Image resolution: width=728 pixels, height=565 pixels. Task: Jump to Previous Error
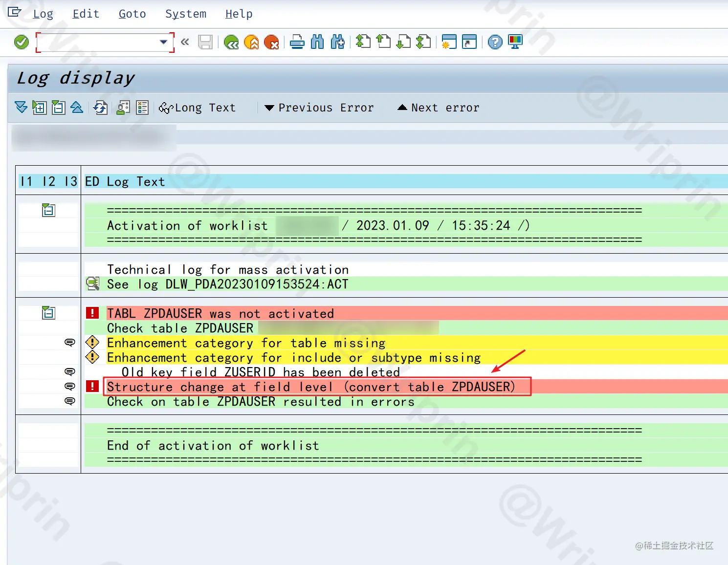(x=319, y=108)
